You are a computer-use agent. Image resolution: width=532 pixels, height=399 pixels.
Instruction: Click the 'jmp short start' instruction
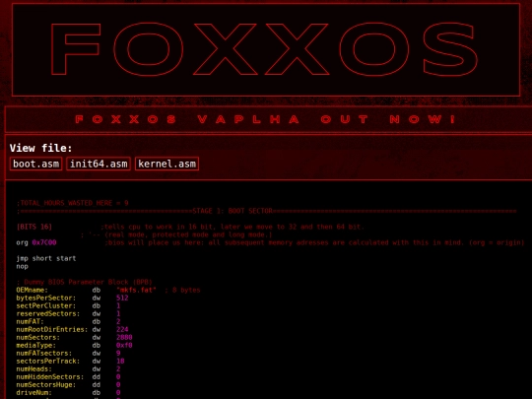46,258
